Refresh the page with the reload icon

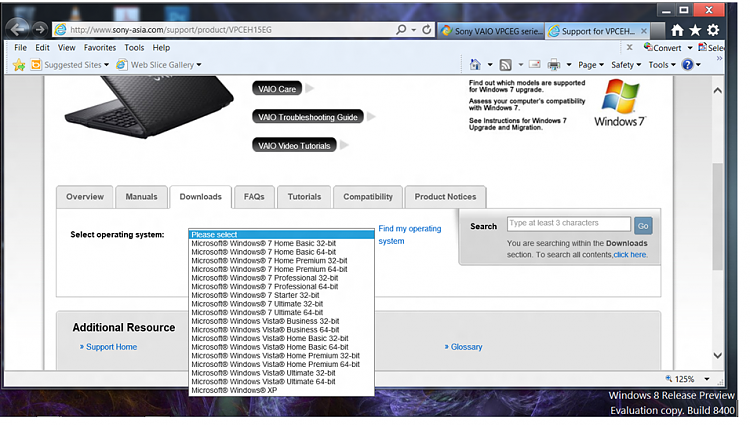(x=427, y=30)
